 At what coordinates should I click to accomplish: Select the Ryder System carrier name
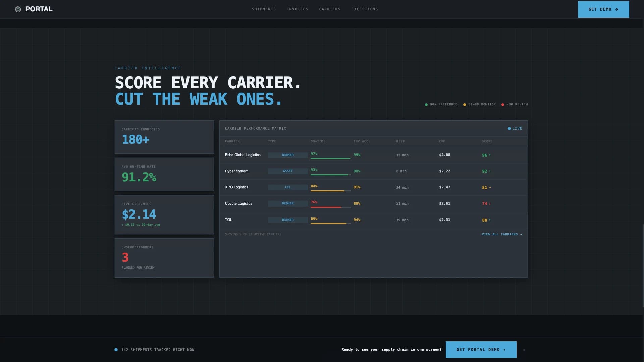pos(236,171)
